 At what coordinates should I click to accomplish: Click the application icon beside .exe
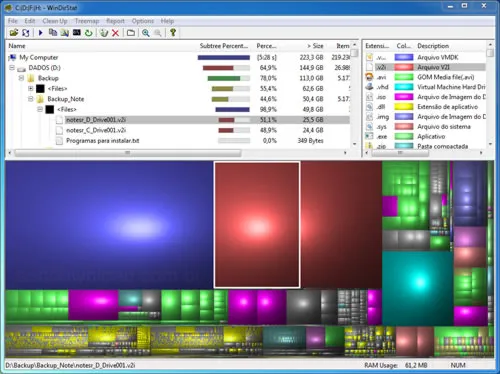(369, 136)
